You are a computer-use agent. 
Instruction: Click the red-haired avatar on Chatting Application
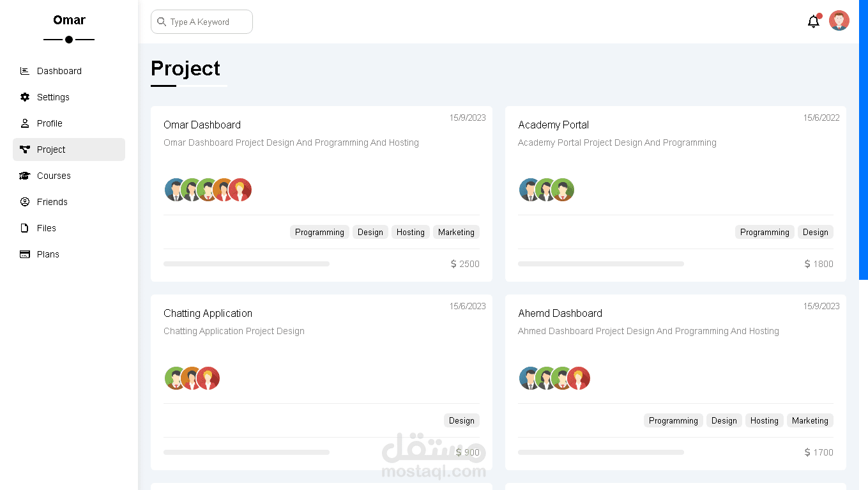pyautogui.click(x=209, y=378)
